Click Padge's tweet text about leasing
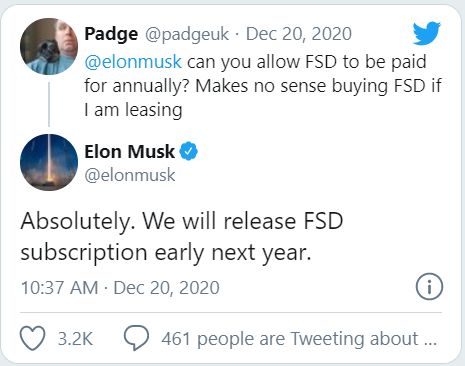This screenshot has height=366, width=465. coord(263,86)
